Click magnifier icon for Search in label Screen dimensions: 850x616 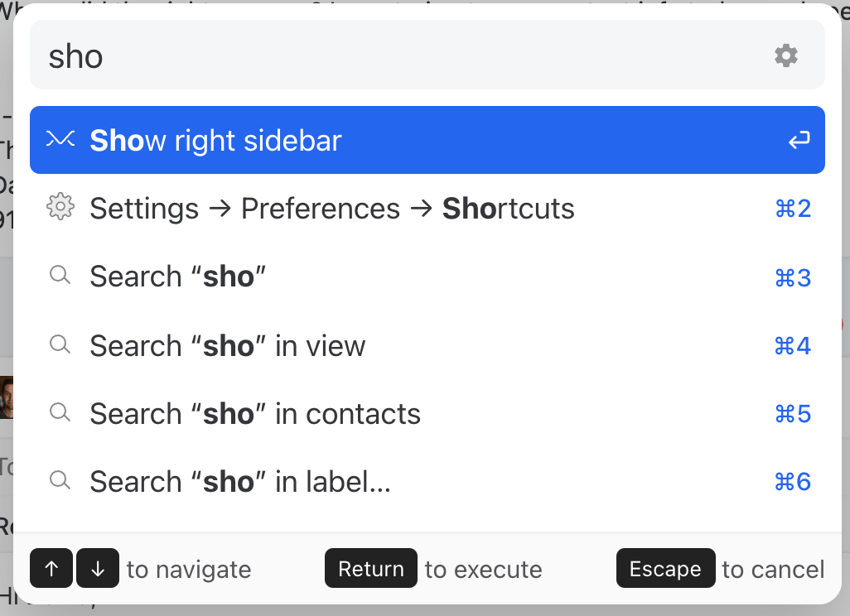(60, 480)
